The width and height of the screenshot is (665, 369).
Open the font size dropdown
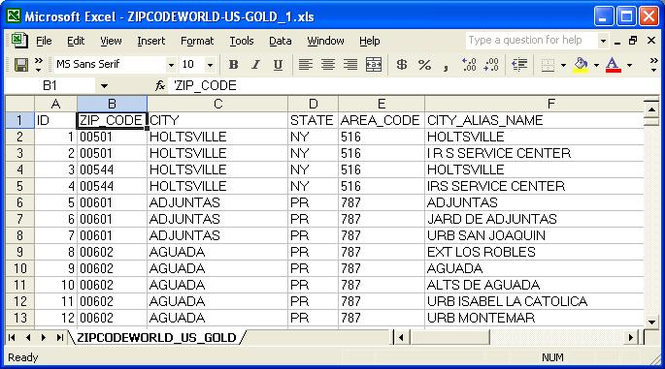[210, 65]
